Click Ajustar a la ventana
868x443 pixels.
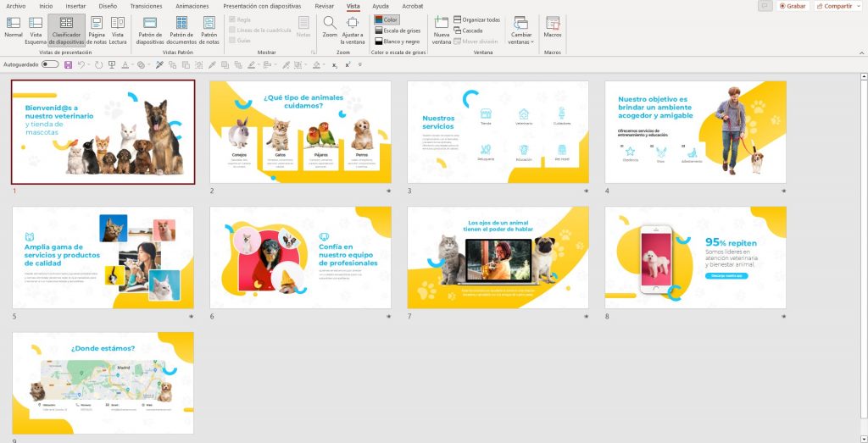click(352, 28)
